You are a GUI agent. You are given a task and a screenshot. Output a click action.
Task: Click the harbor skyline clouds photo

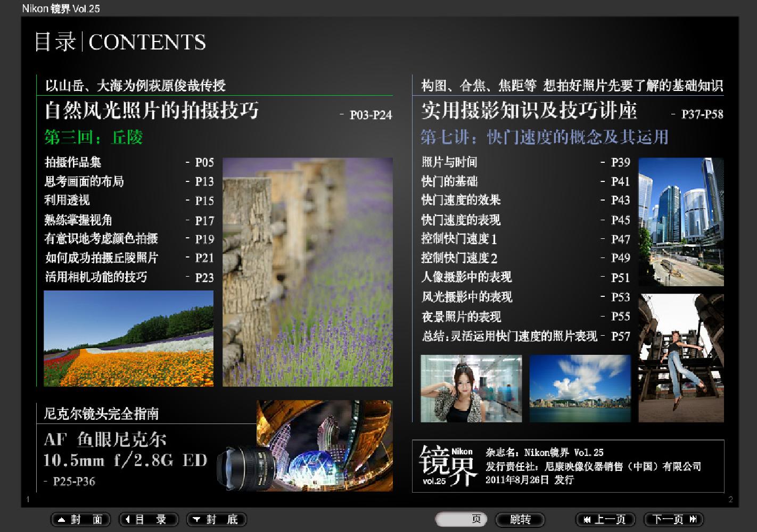pos(580,388)
